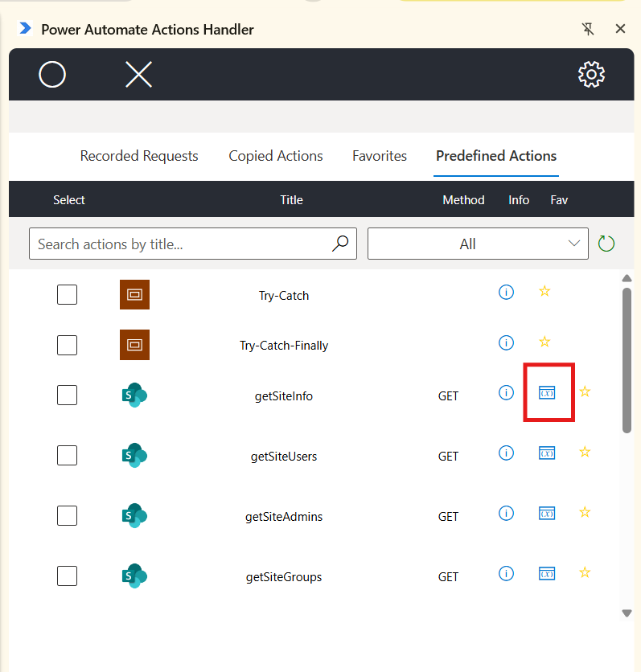Click the getSiteAdmins title text
The width and height of the screenshot is (641, 672).
pyautogui.click(x=284, y=517)
